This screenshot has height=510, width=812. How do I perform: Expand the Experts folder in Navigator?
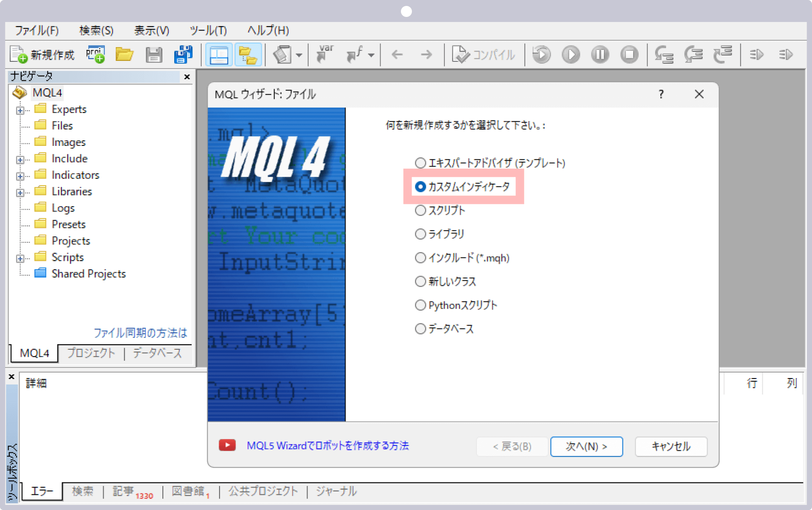[x=20, y=110]
